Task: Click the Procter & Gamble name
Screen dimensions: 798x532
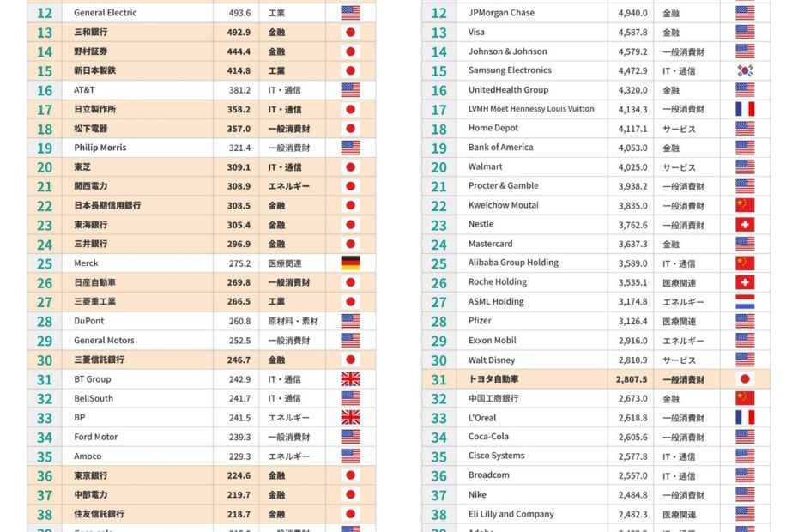Action: click(x=504, y=186)
